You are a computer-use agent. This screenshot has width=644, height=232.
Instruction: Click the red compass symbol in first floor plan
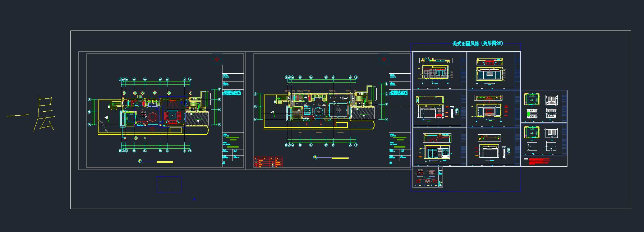(217, 59)
